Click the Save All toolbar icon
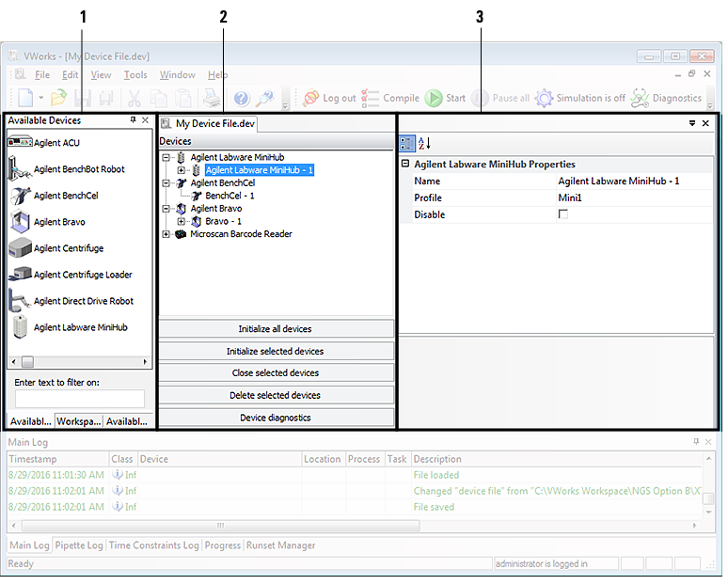 [x=106, y=98]
